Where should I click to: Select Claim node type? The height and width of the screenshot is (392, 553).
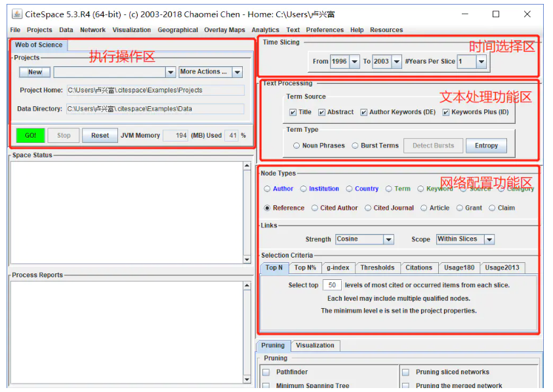[492, 208]
